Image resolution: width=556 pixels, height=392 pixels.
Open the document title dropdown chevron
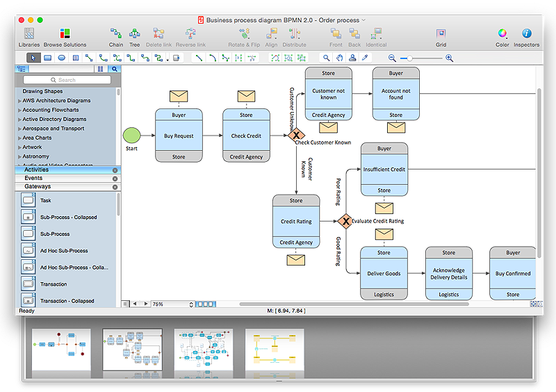pos(363,20)
